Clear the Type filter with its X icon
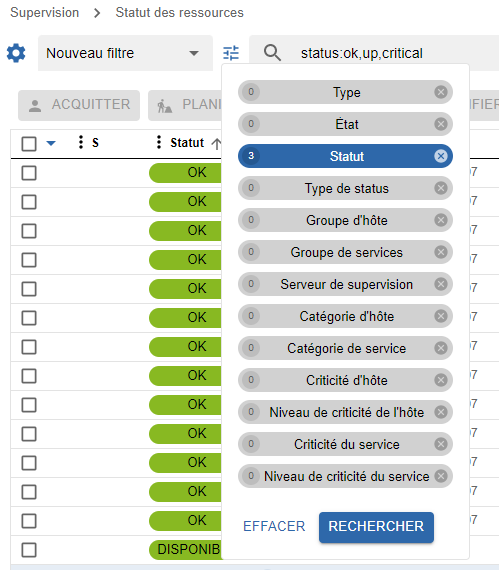This screenshot has height=570, width=499. coord(441,92)
